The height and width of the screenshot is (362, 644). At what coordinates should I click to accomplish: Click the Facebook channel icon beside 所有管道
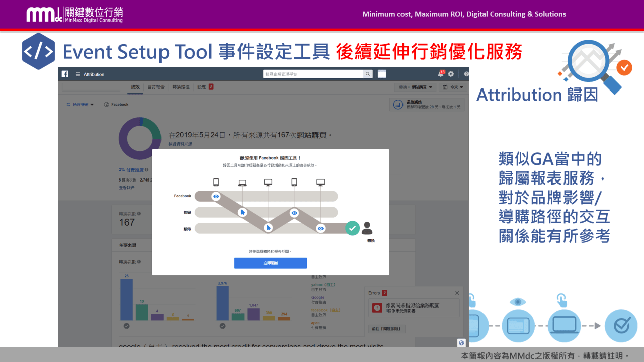pos(106,104)
